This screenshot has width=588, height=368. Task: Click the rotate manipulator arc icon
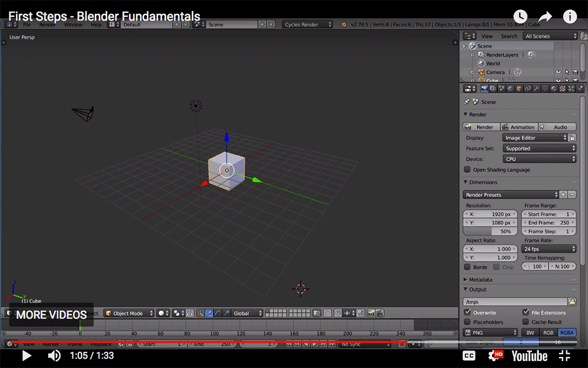[218, 313]
